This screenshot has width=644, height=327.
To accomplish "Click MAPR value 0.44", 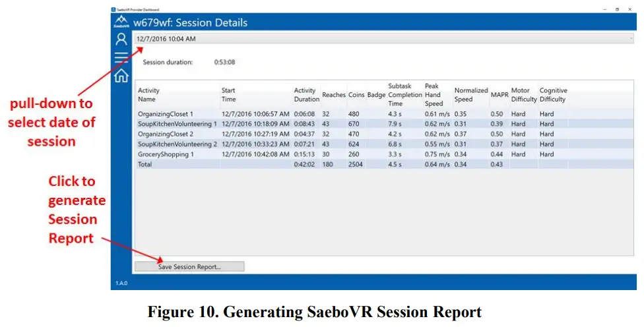I will pyautogui.click(x=497, y=154).
